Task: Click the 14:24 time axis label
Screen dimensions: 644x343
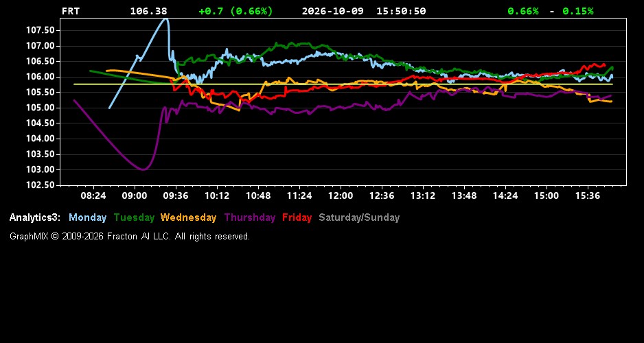Action: [x=505, y=196]
